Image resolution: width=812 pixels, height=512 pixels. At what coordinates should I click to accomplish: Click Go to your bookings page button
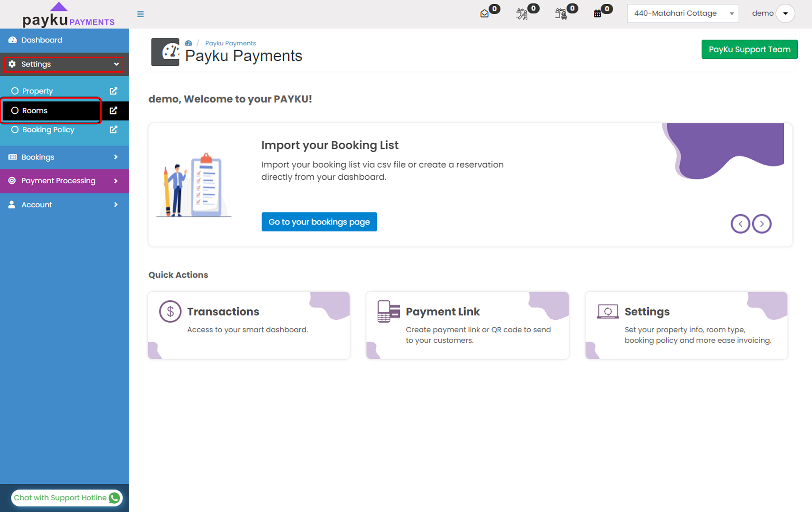click(x=319, y=222)
